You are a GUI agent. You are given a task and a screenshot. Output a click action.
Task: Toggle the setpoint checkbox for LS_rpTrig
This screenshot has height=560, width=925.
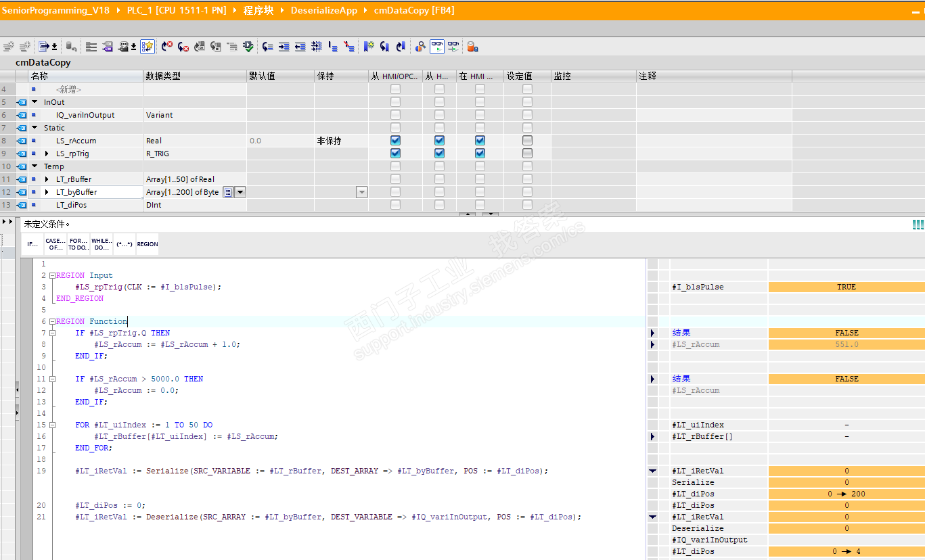pos(527,154)
